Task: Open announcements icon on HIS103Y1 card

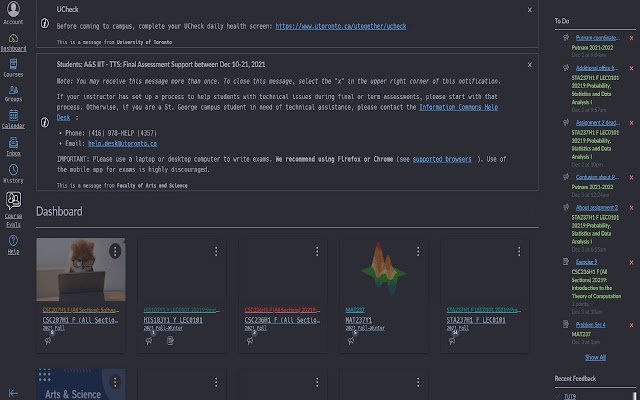Action: [149, 341]
